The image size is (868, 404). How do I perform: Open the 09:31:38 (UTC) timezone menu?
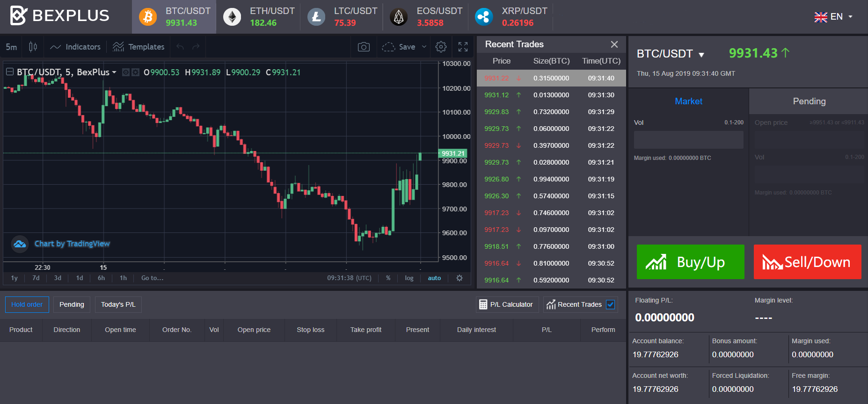click(x=349, y=278)
